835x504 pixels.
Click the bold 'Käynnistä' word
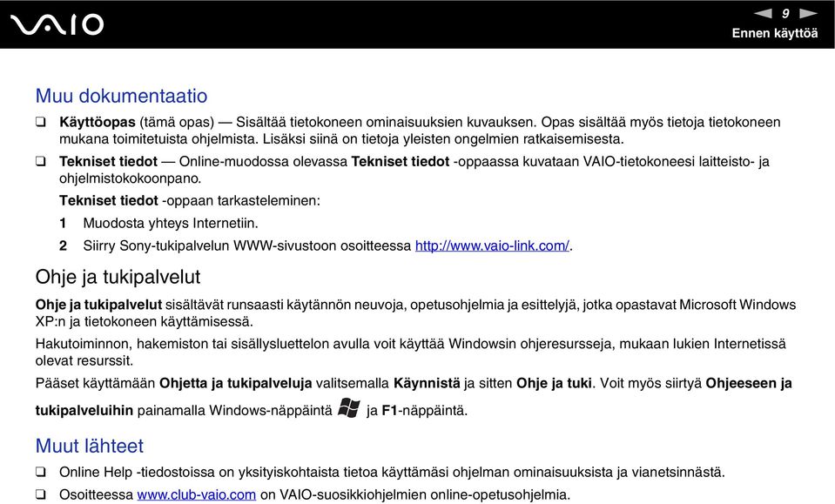[427, 383]
